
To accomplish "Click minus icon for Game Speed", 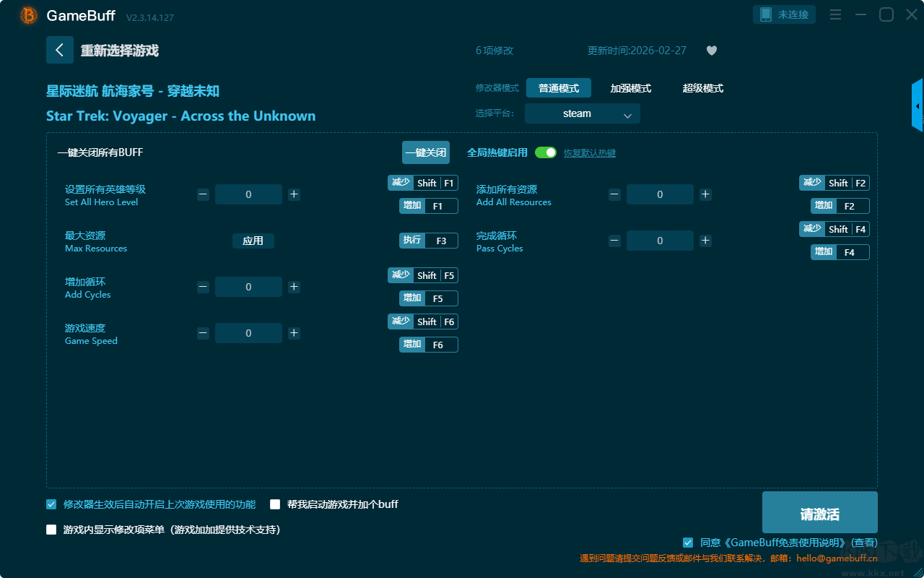I will 204,333.
